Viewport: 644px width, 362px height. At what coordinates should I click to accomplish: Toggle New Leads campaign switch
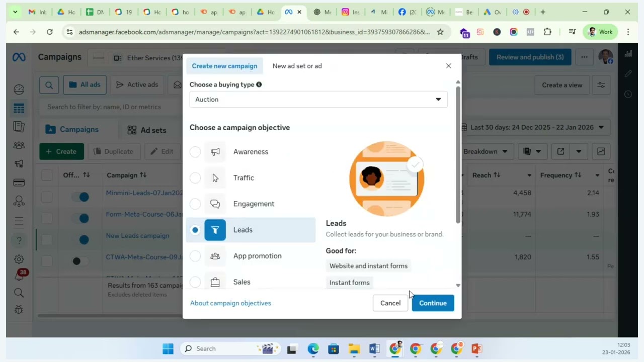point(80,240)
